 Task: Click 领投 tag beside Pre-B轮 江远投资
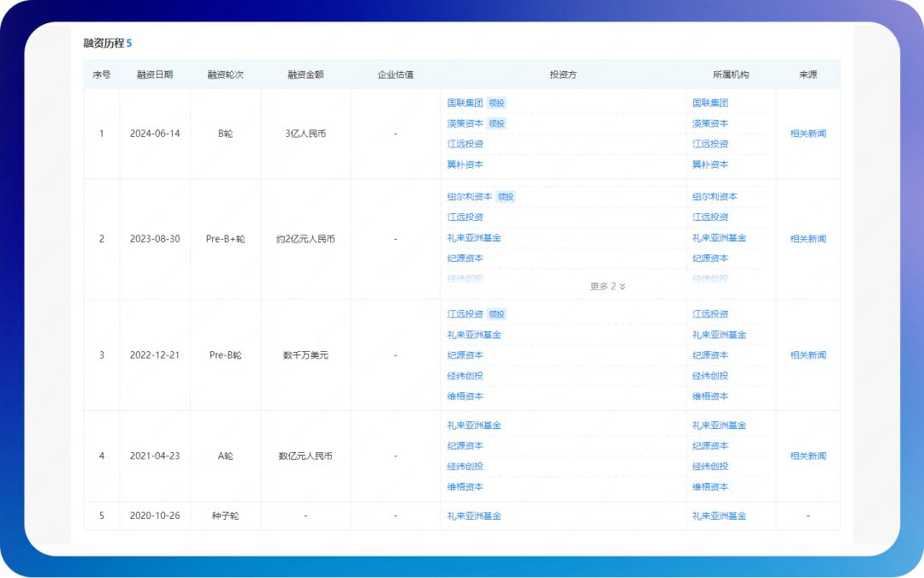pos(497,313)
